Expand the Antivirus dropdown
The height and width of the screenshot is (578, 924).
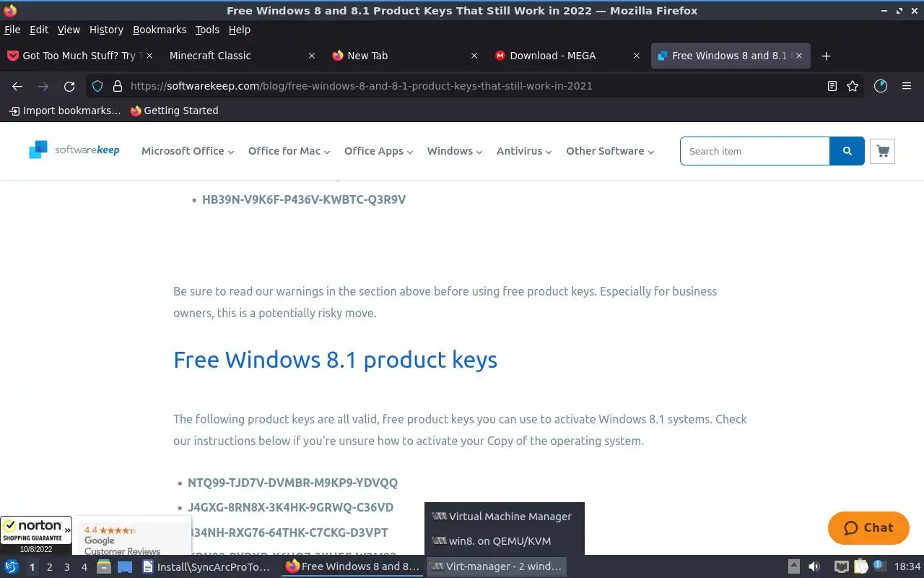(524, 151)
